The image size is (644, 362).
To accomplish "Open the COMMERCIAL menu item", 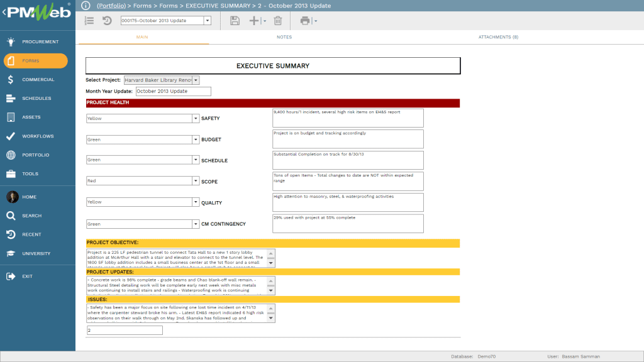I will click(37, 80).
